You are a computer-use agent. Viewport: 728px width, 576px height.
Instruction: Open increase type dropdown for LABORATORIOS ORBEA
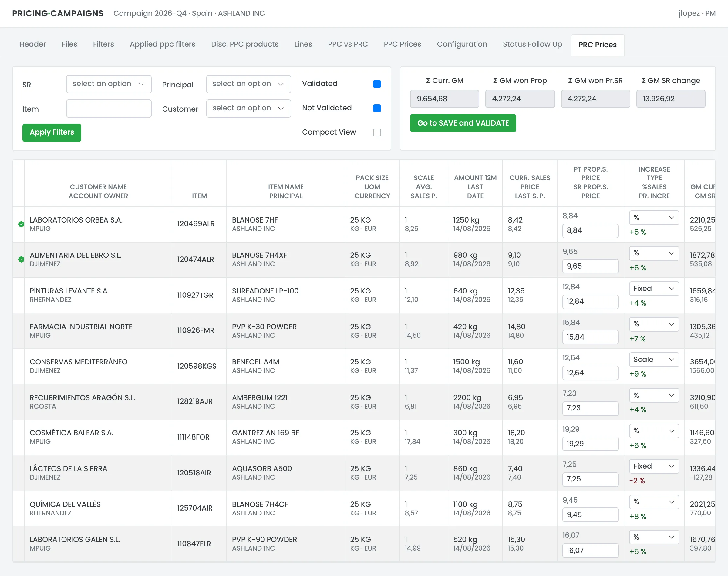[x=654, y=218]
